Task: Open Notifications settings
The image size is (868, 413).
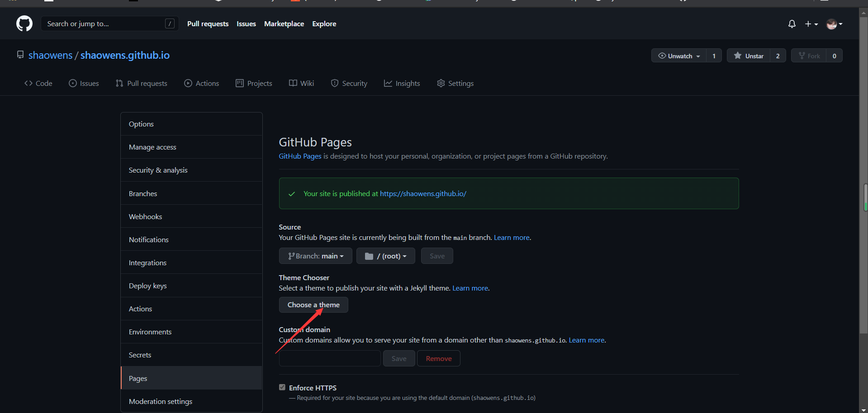Action: coord(191,239)
